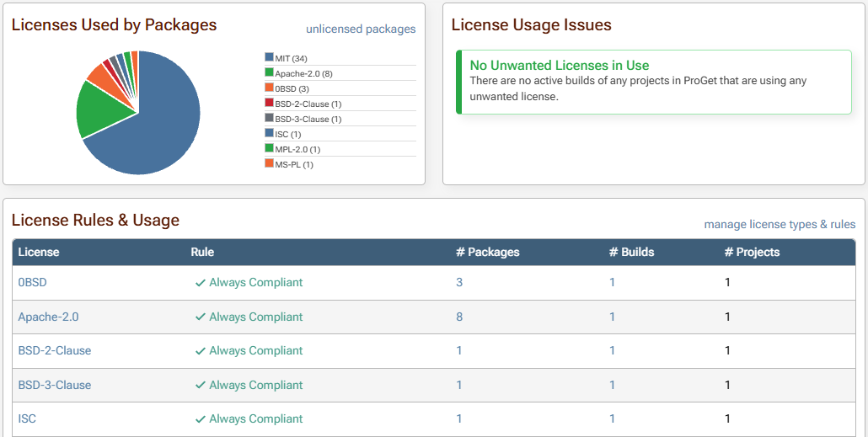Open the BSD-3-Clause license link in table
This screenshot has width=868, height=437.
55,385
